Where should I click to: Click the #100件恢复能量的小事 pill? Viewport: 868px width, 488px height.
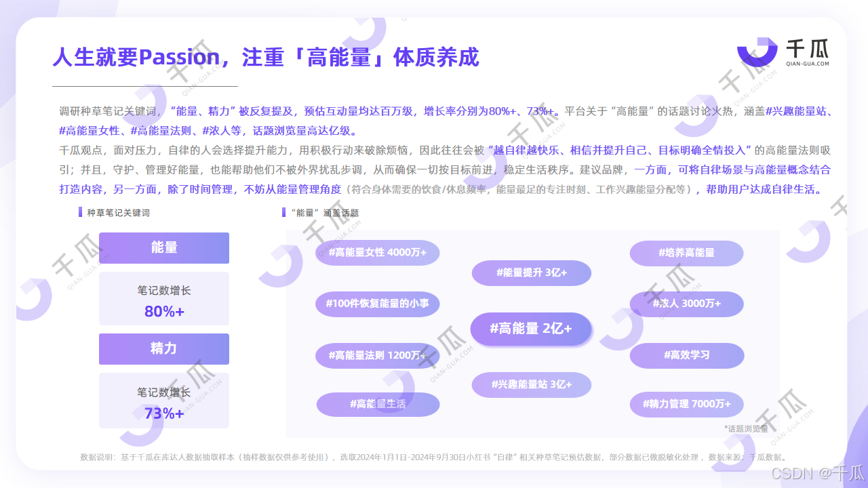[x=378, y=304]
